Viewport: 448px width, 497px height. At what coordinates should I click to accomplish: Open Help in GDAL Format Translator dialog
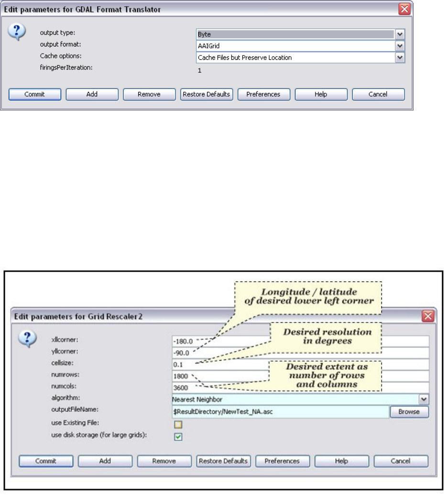click(x=321, y=94)
